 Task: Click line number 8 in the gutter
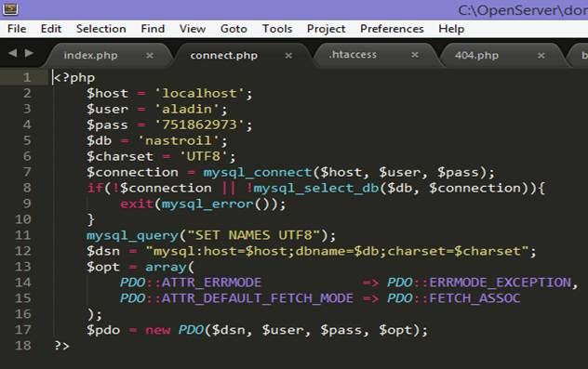click(27, 188)
